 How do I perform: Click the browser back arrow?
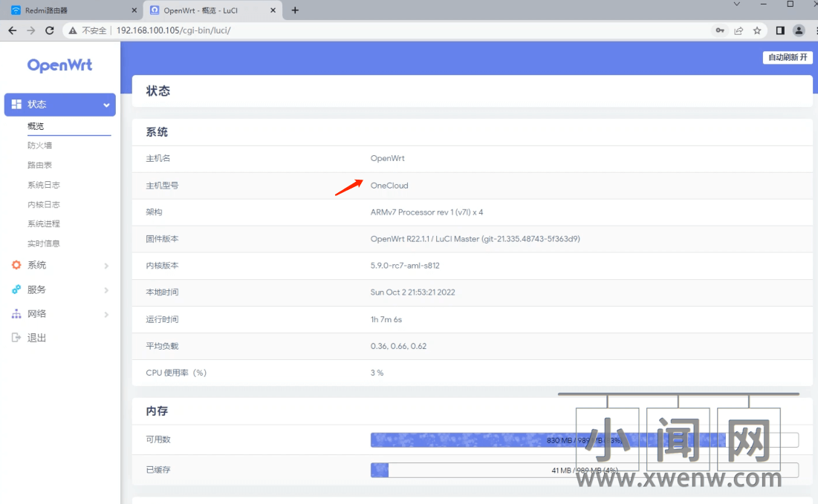tap(12, 30)
